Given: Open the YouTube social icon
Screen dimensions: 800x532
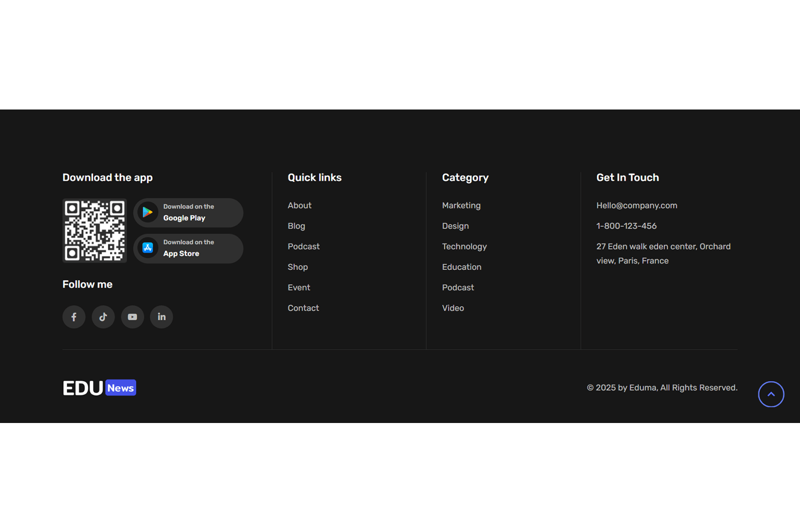Looking at the screenshot, I should (x=132, y=317).
